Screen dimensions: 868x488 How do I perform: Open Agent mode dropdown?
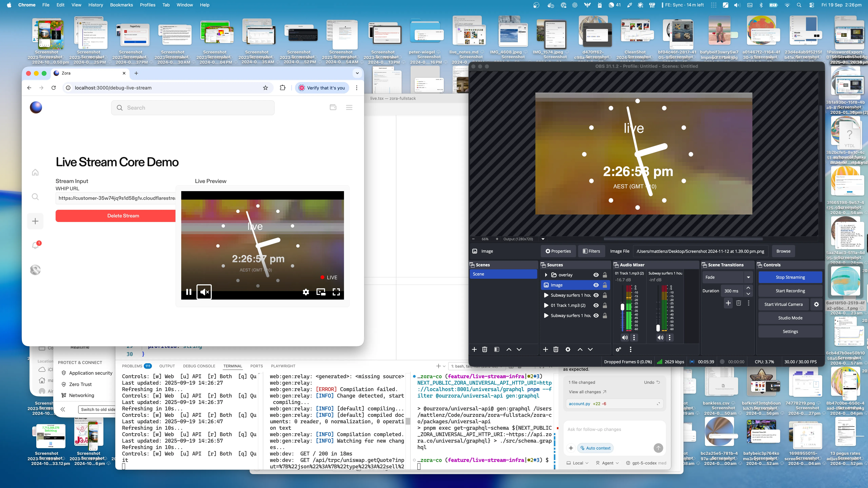pos(607,463)
